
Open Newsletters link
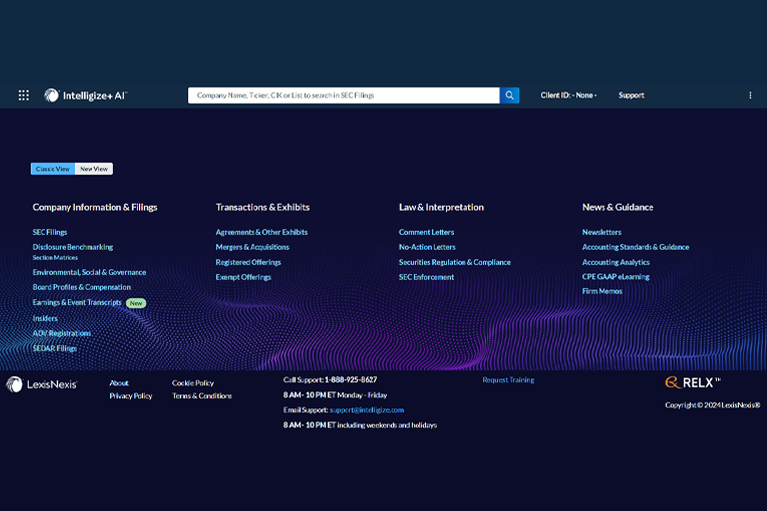pos(602,232)
